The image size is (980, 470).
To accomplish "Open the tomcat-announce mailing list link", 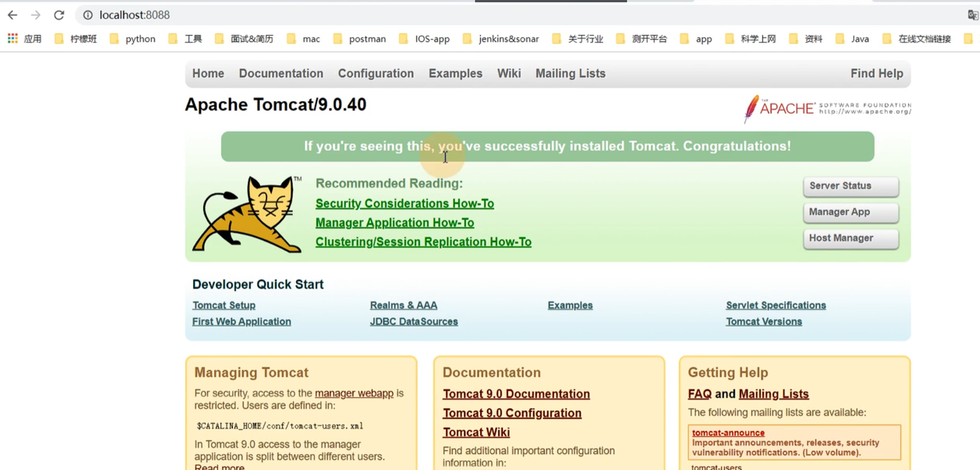I will pos(728,433).
